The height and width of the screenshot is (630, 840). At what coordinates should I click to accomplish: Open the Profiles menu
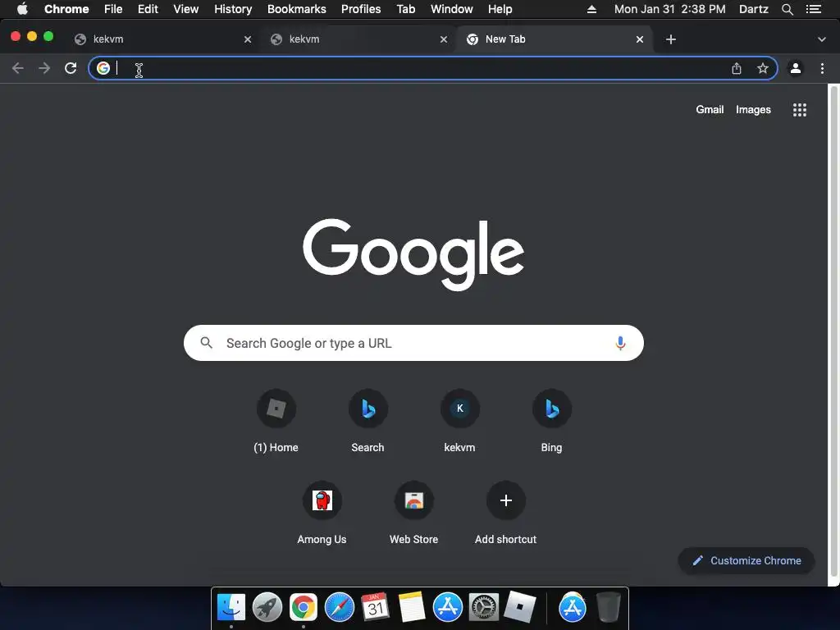click(x=361, y=9)
